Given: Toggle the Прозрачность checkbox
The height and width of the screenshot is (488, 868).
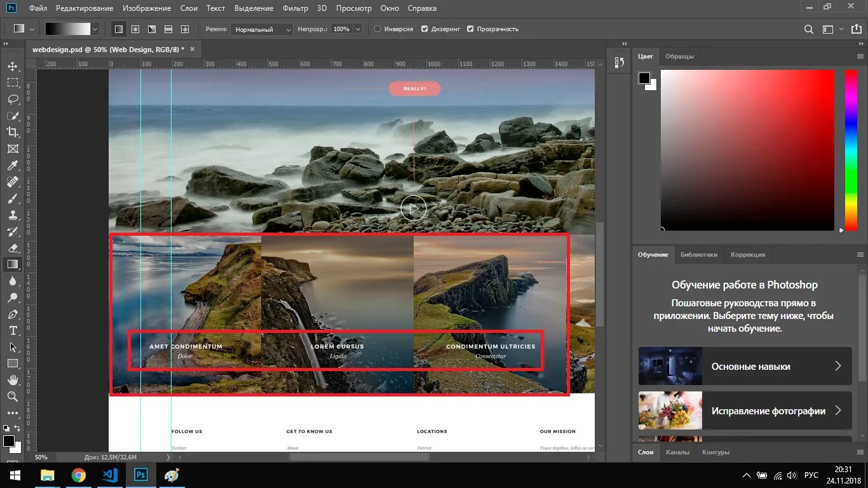Looking at the screenshot, I should [470, 29].
